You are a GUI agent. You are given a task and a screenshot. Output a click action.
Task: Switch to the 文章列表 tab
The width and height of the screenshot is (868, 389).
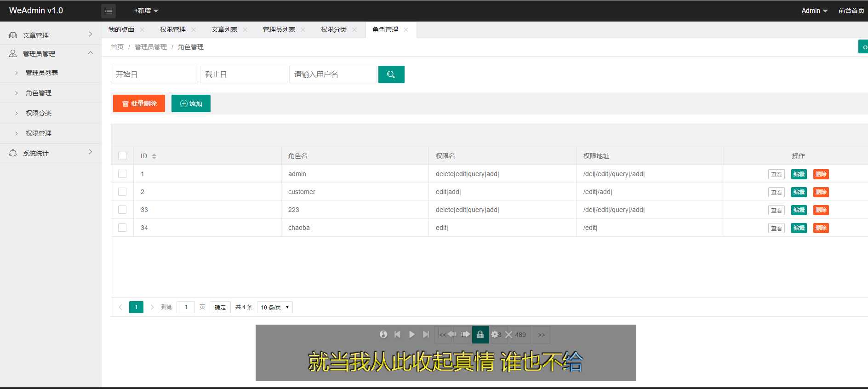(x=224, y=29)
